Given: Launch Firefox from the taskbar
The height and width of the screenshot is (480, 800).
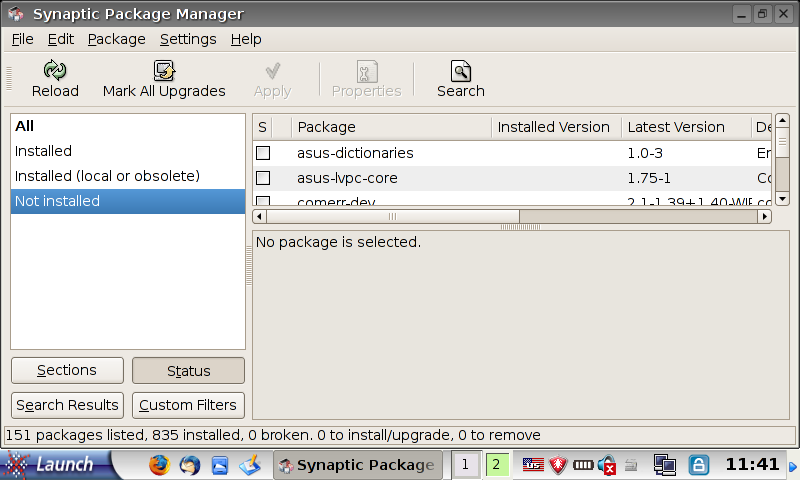Looking at the screenshot, I should (159, 465).
